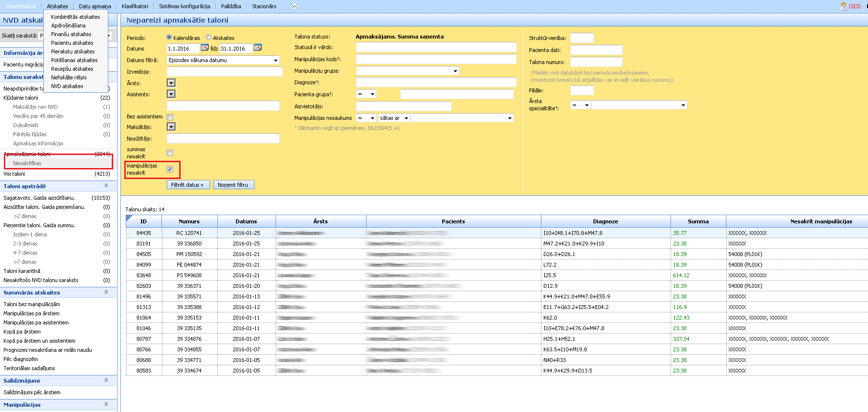Open the Maksātājs selector arrow button
This screenshot has width=868, height=412.
171,127
